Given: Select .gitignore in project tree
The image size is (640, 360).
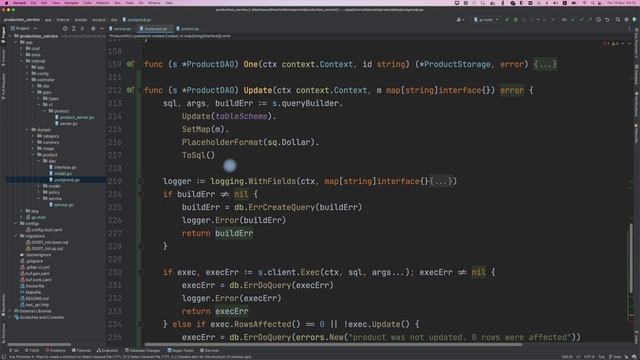Looking at the screenshot, I should (31, 261).
